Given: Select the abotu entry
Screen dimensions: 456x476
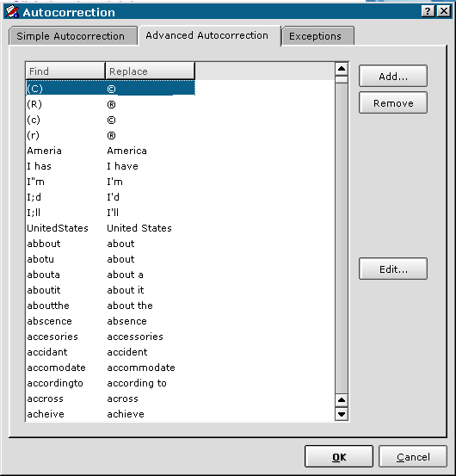Looking at the screenshot, I should point(110,259).
